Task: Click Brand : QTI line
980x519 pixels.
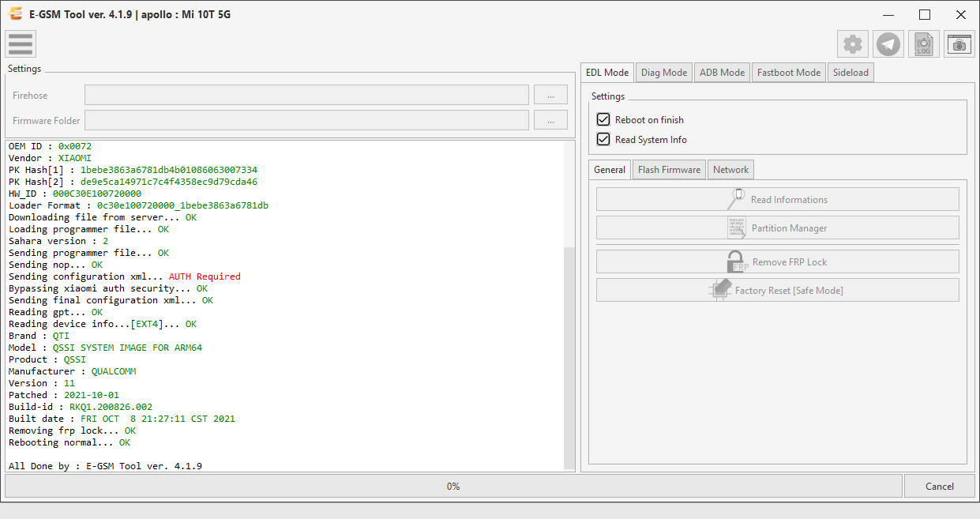Action: pos(39,336)
